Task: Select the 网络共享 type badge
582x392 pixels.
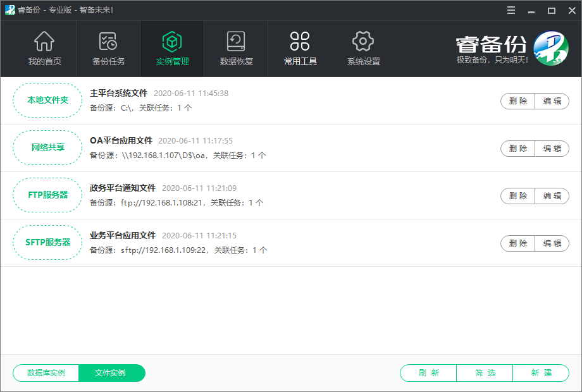Action: [x=47, y=148]
